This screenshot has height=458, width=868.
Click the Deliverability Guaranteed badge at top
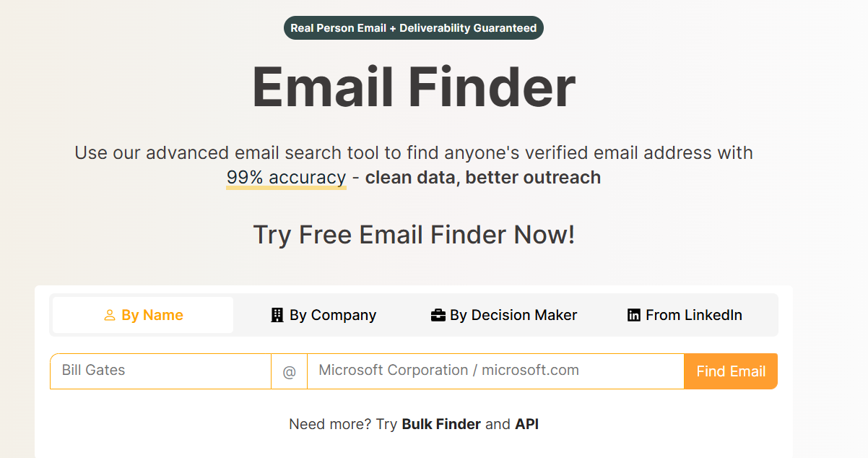[x=413, y=27]
